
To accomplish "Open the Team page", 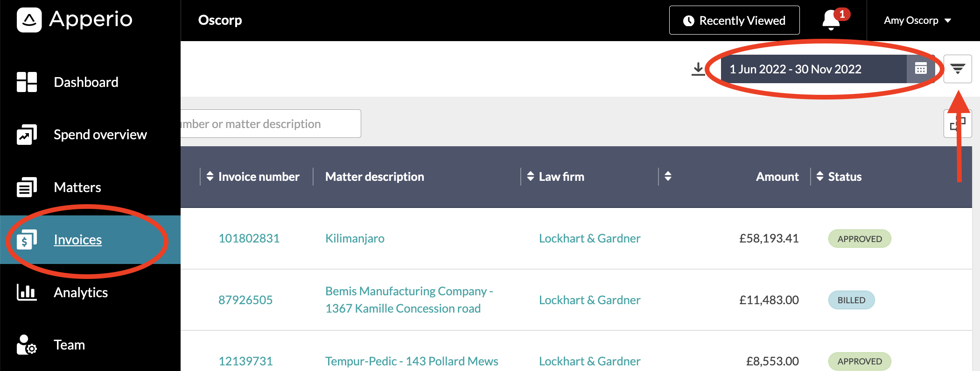I will click(70, 345).
